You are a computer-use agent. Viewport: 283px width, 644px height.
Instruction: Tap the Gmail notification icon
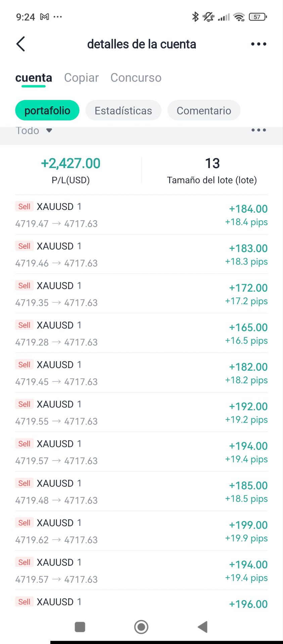[44, 17]
